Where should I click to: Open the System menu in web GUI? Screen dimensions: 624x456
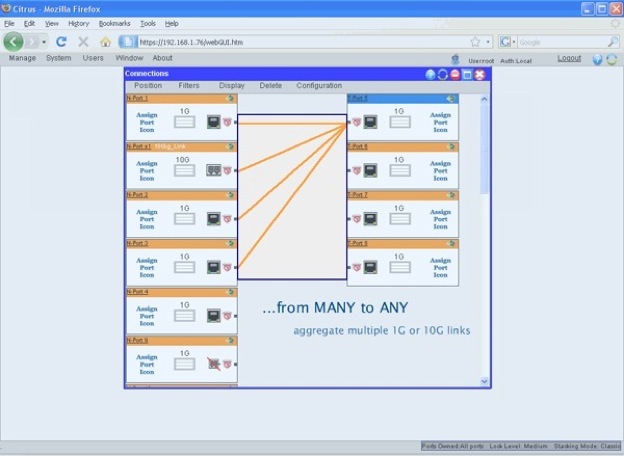coord(58,58)
